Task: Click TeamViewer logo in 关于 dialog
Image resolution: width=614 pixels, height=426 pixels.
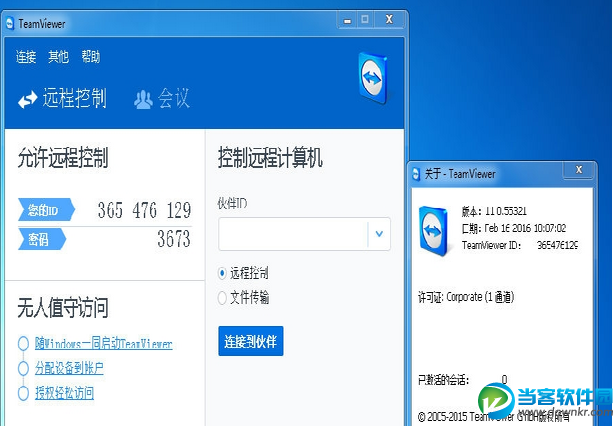Action: coord(433,231)
